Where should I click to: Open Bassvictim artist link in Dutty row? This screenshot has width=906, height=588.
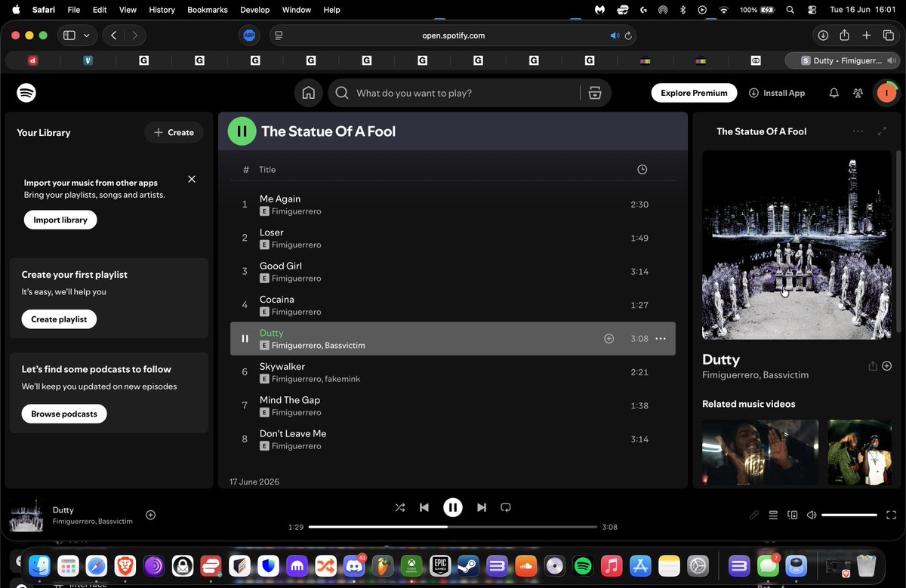pos(345,346)
